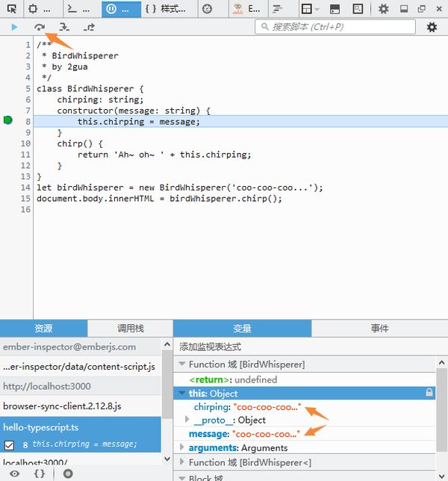The width and height of the screenshot is (448, 481).
Task: Click the <return>: undefined row
Action: (x=304, y=379)
